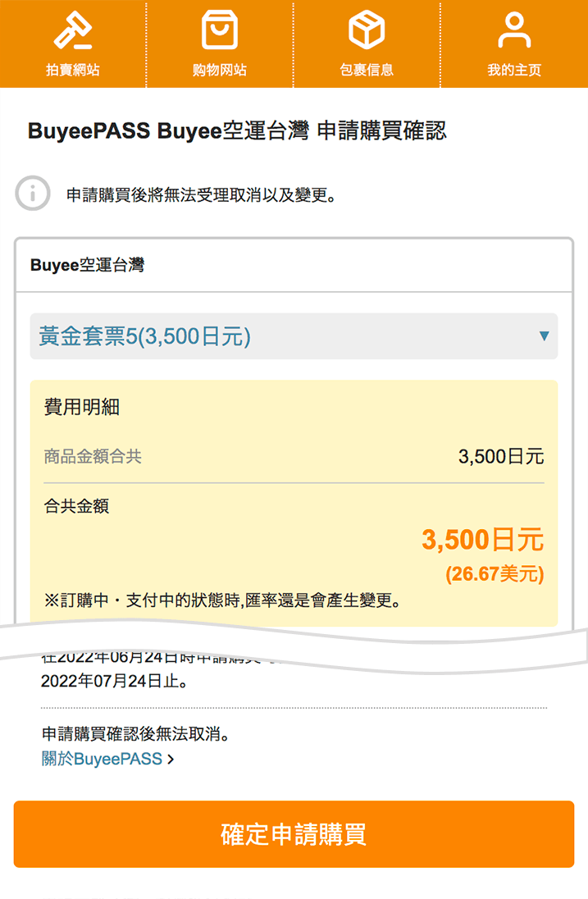This screenshot has height=899, width=588.
Task: Switch to the 购物网站 tab label
Action: [220, 70]
